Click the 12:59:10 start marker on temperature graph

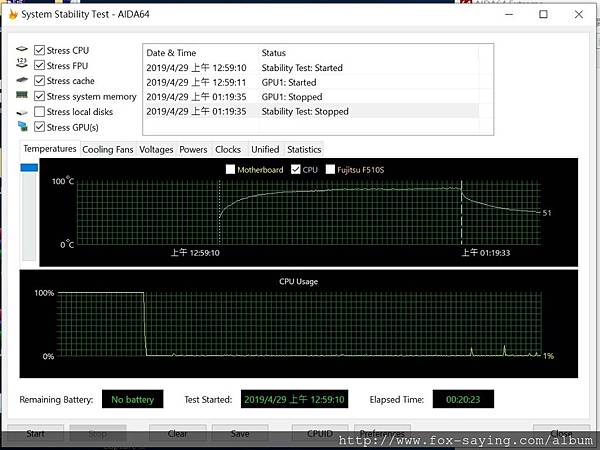[219, 212]
